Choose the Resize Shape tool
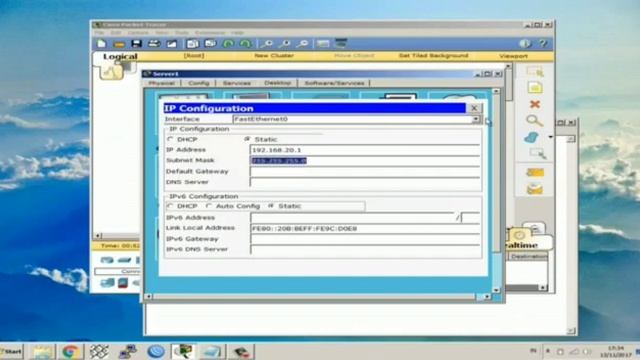The image size is (640, 360). (x=538, y=153)
